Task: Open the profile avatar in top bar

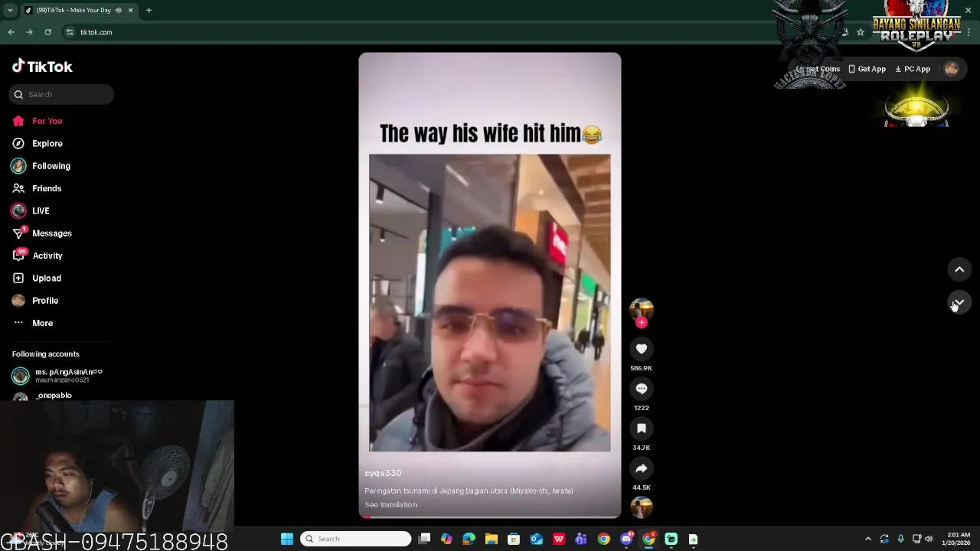Action: (x=952, y=69)
